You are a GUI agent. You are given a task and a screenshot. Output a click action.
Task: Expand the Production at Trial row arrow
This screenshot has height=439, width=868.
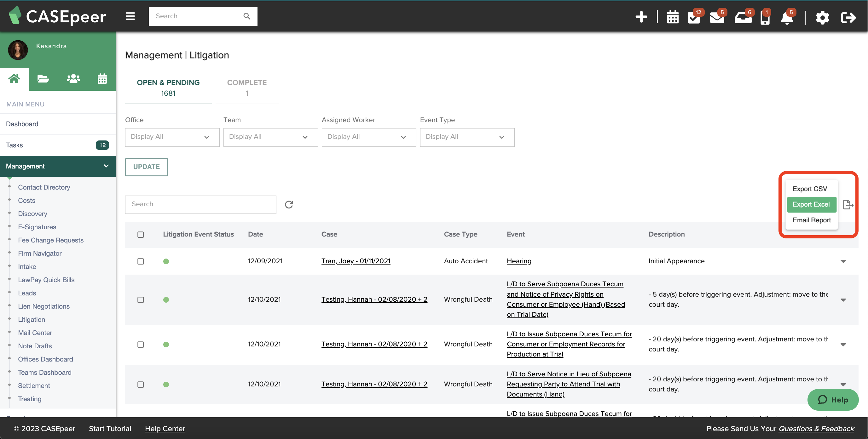click(x=843, y=345)
